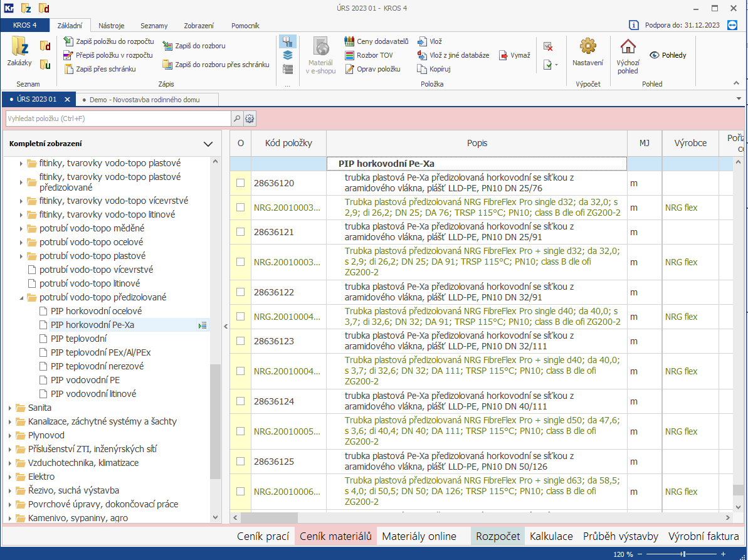Open Rozbor TOV
The width and height of the screenshot is (748, 560).
coord(369,55)
